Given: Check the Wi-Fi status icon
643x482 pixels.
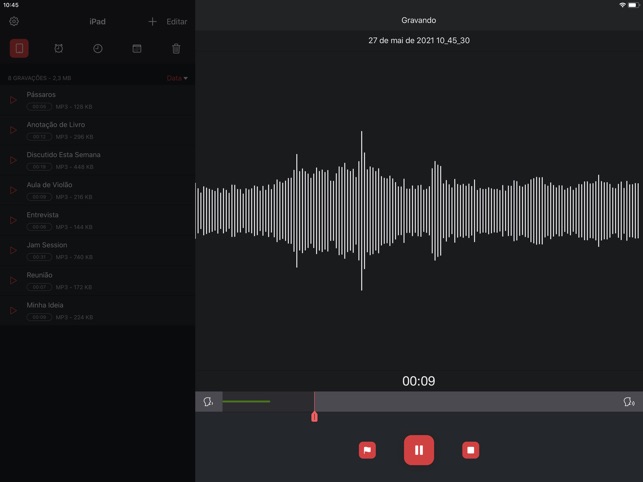Looking at the screenshot, I should click(x=622, y=5).
